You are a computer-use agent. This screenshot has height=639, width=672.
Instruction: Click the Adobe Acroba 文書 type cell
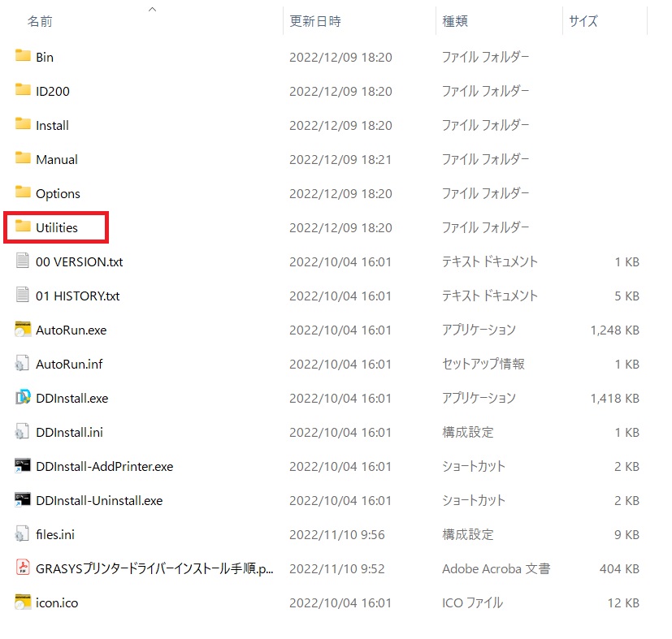click(496, 568)
